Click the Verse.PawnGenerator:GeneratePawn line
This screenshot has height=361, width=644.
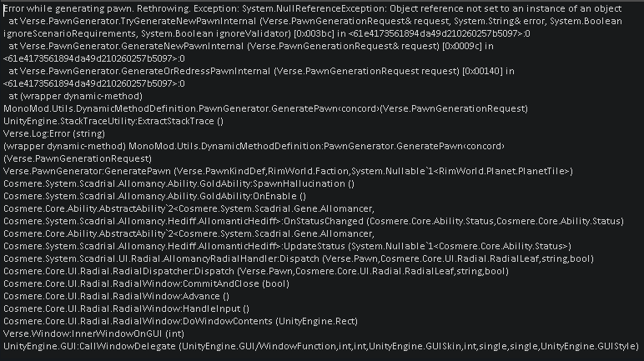288,171
